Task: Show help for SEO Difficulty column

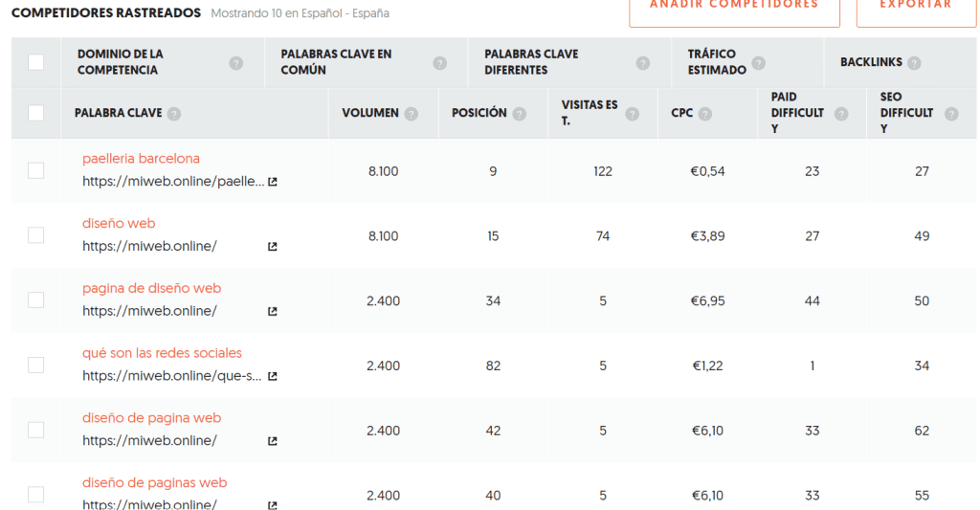Action: coord(951,114)
